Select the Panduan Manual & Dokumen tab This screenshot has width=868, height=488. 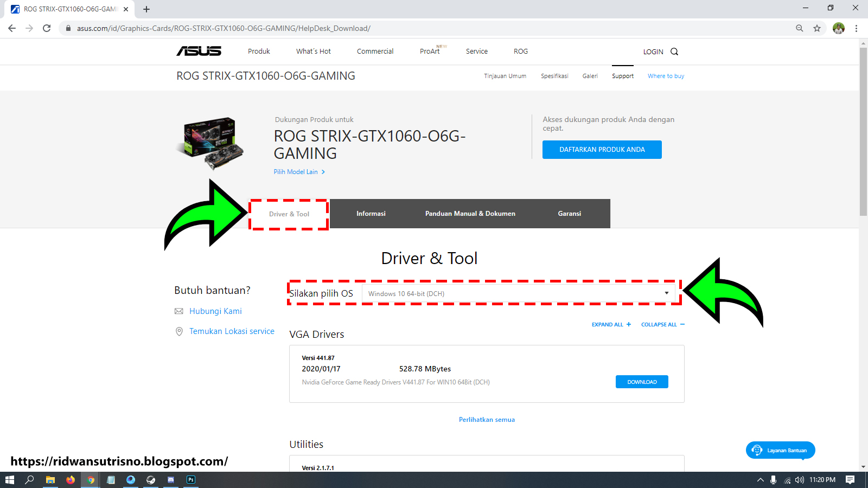pyautogui.click(x=470, y=214)
